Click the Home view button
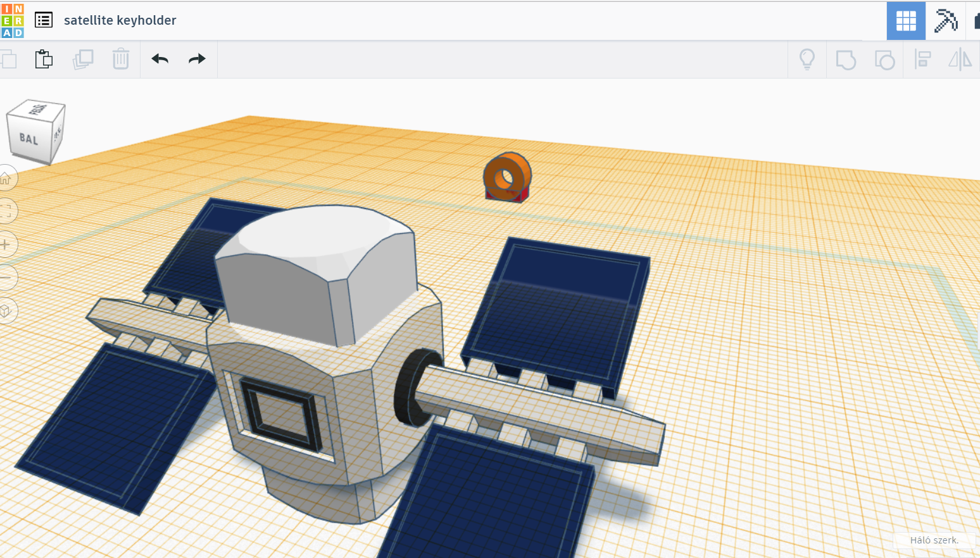The image size is (980, 558). coord(6,179)
